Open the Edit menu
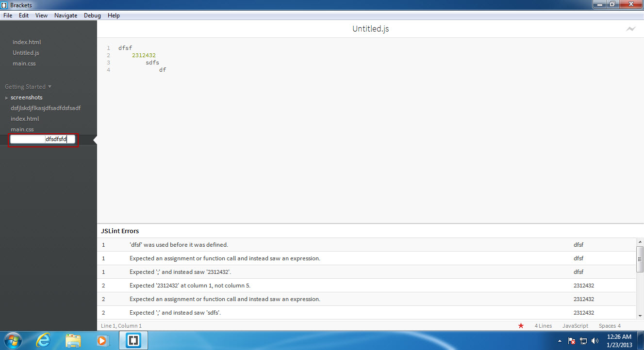 tap(24, 16)
